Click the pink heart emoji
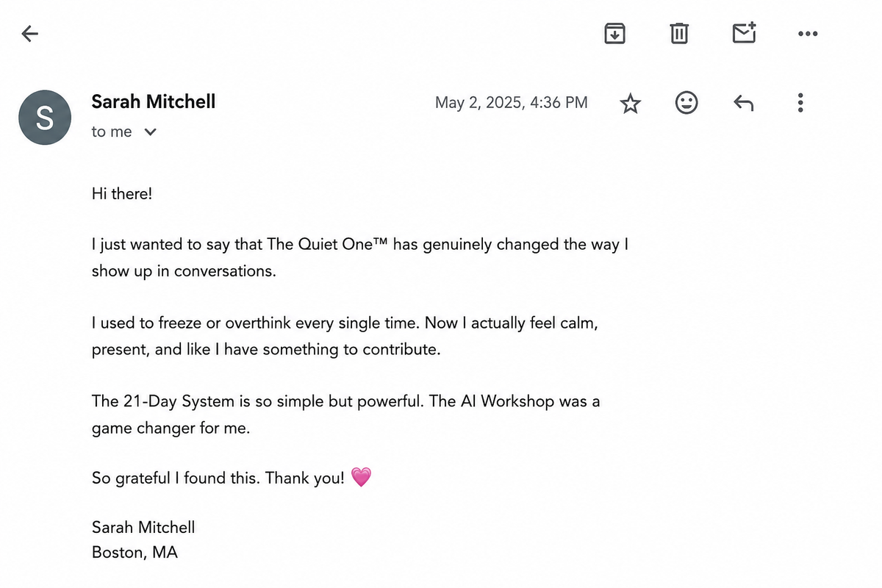 pos(362,478)
